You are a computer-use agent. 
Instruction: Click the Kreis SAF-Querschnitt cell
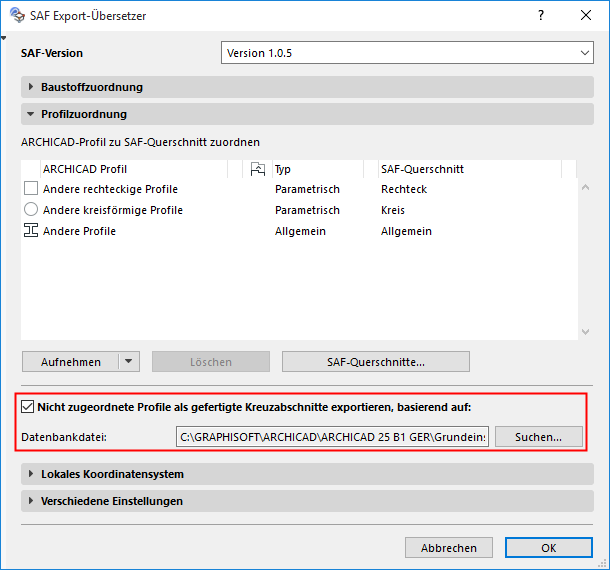(393, 210)
